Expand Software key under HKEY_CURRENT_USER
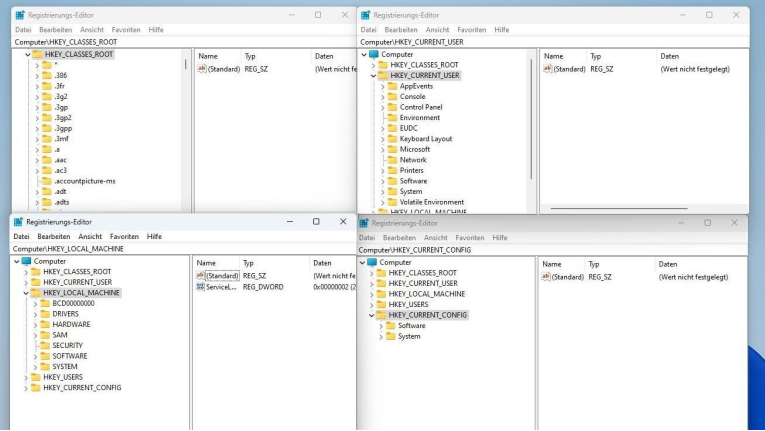The width and height of the screenshot is (765, 431). pos(382,182)
